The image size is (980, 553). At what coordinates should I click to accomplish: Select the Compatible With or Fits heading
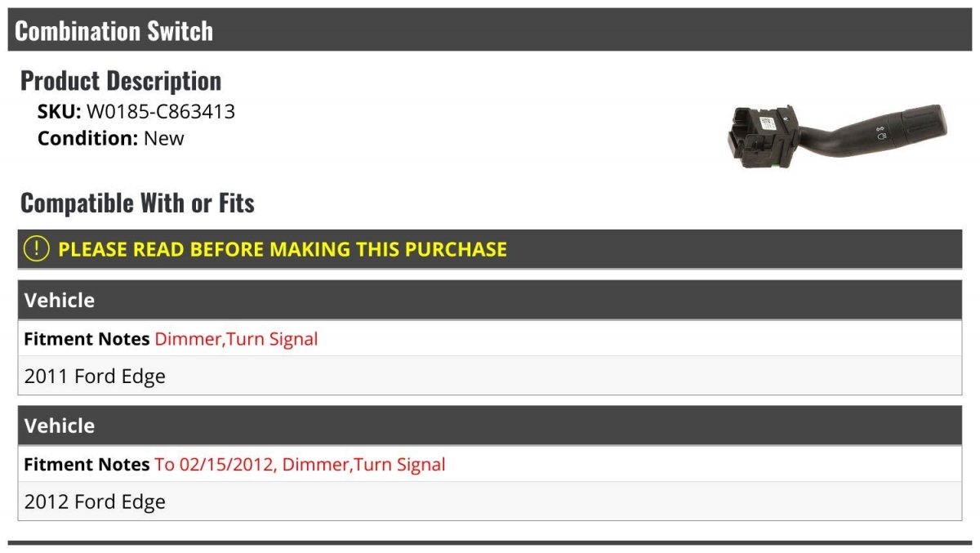click(x=137, y=203)
